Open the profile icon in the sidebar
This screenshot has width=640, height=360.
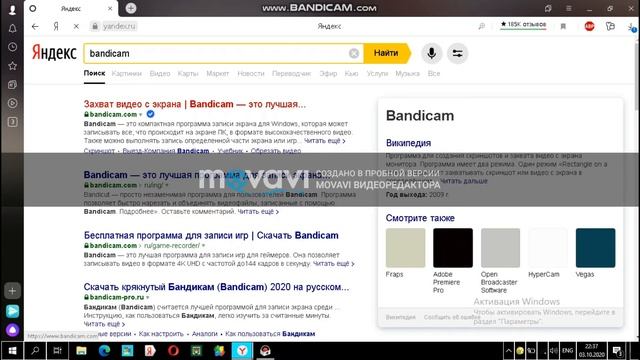tap(12, 9)
